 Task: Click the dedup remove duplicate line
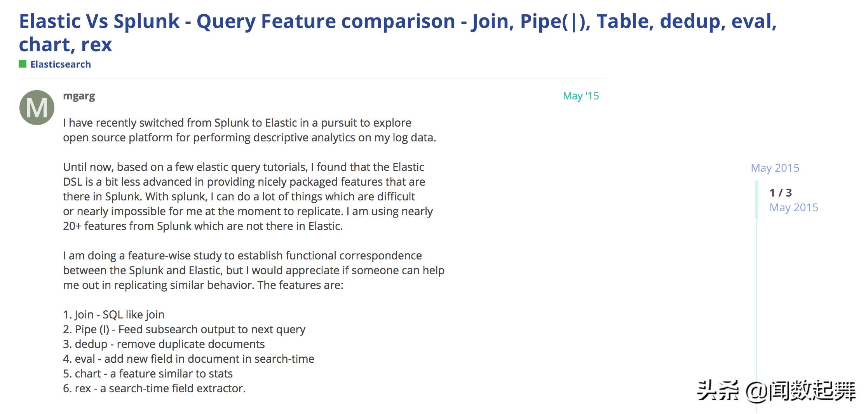tap(164, 344)
